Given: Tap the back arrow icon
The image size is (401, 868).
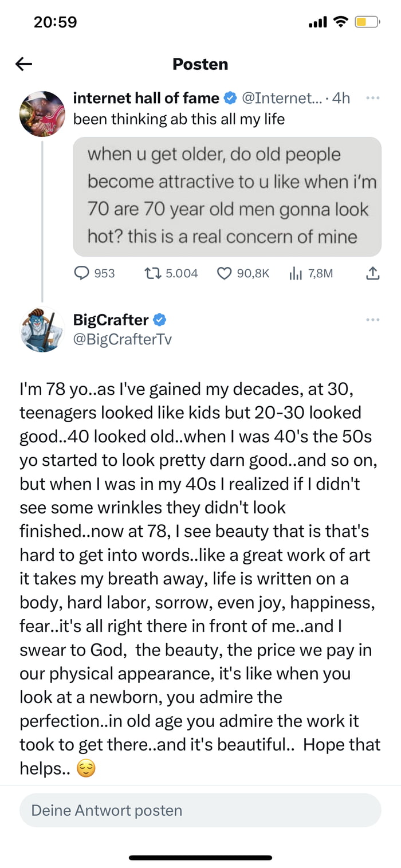Looking at the screenshot, I should [24, 64].
